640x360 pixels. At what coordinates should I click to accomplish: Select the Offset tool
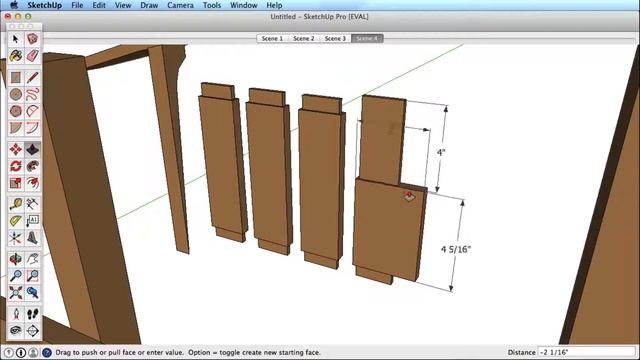point(33,183)
